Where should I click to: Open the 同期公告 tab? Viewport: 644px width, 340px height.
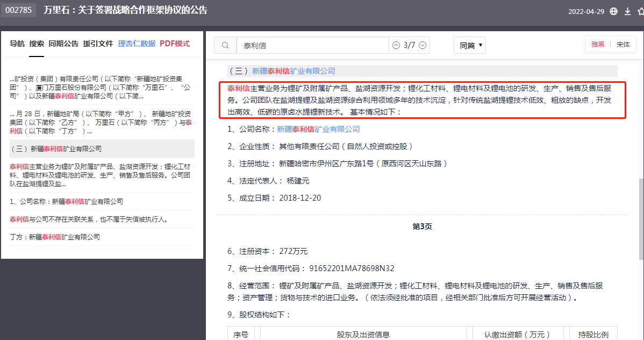[63, 44]
